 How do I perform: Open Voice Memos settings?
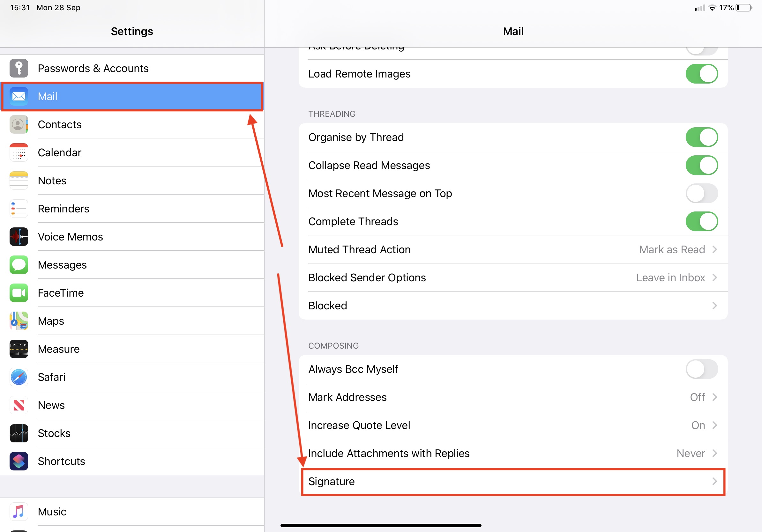pyautogui.click(x=132, y=237)
